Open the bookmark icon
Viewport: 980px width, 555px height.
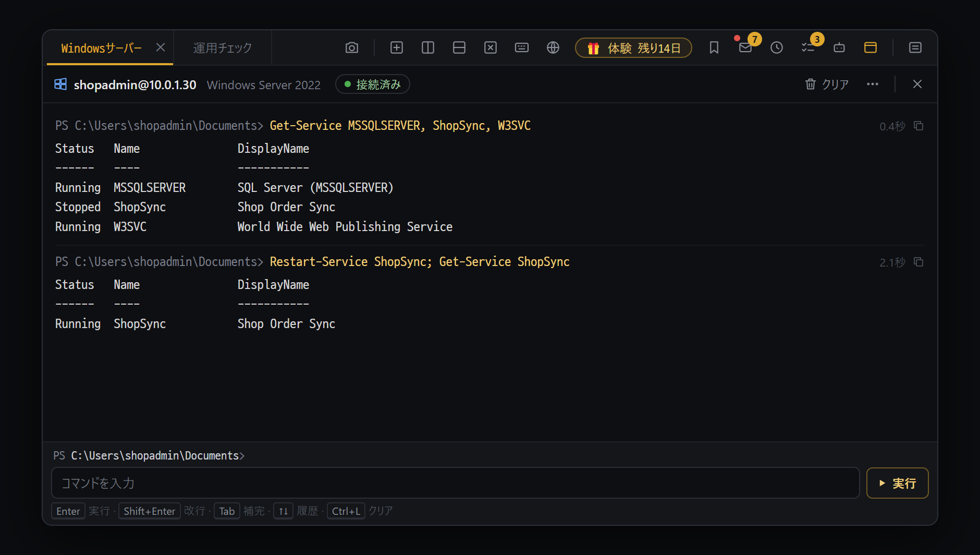714,48
